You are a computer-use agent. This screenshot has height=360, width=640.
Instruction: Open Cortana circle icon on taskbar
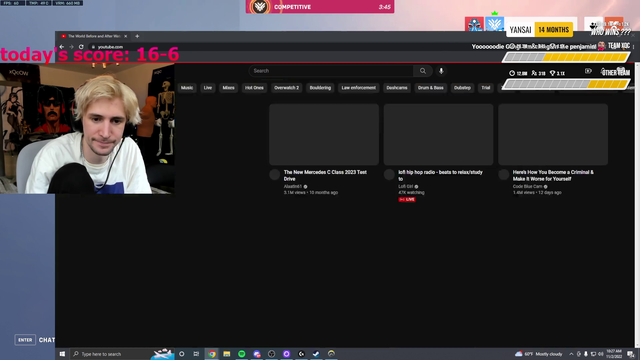(182, 354)
